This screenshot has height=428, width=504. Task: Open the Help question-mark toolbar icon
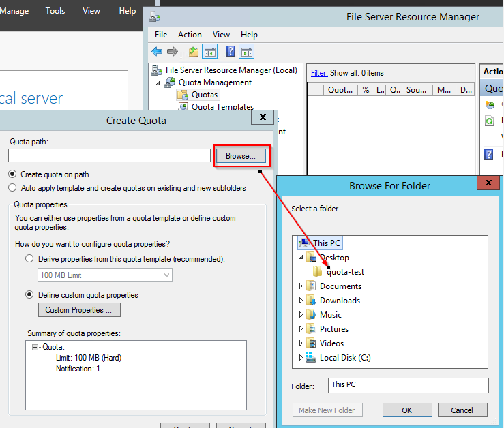tap(230, 51)
